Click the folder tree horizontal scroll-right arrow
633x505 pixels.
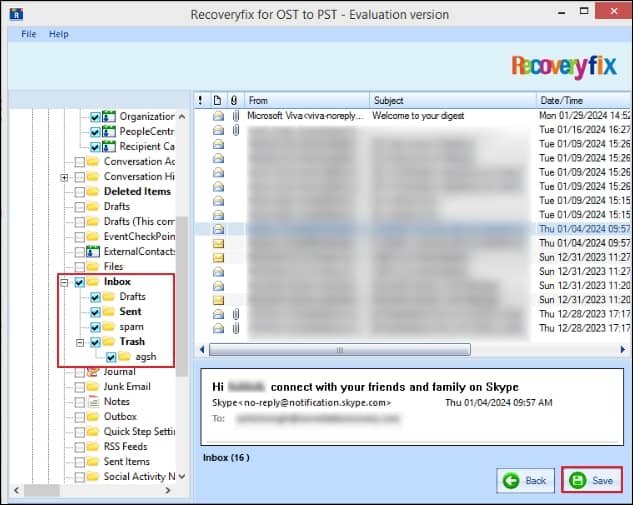click(168, 490)
